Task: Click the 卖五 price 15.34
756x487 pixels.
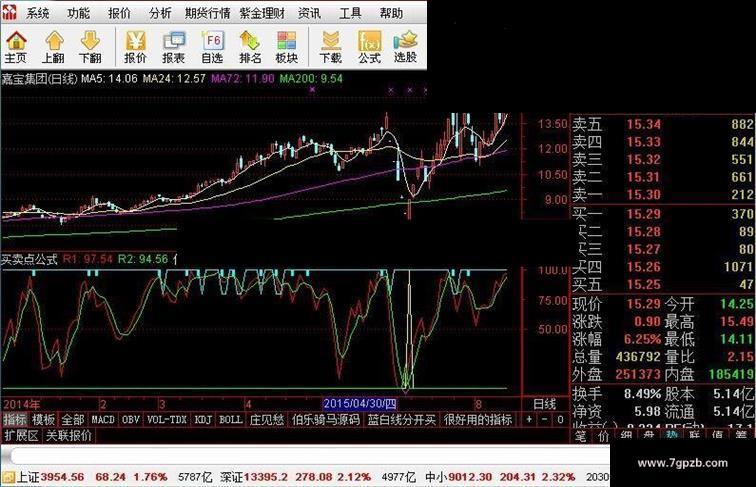Action: pyautogui.click(x=644, y=124)
